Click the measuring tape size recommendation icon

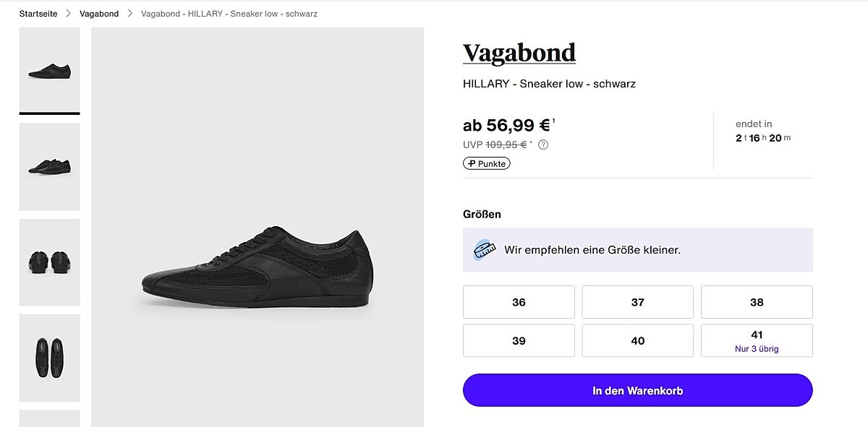pos(484,250)
